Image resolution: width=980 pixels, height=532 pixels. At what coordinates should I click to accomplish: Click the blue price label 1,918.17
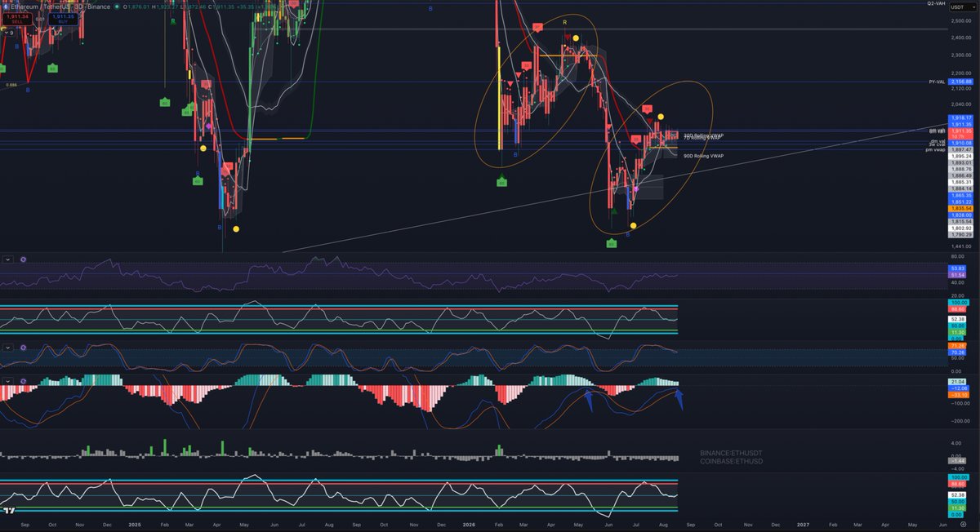click(962, 117)
